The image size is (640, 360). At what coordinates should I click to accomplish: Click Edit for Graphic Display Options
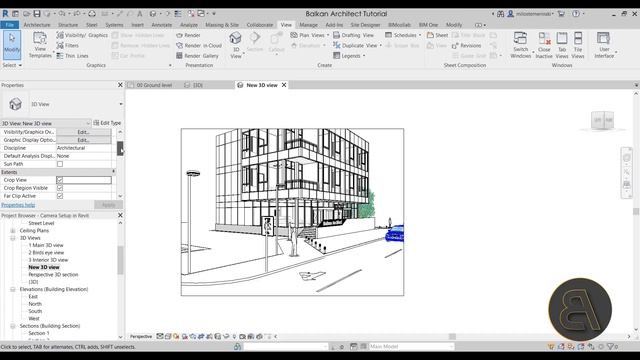coord(83,140)
